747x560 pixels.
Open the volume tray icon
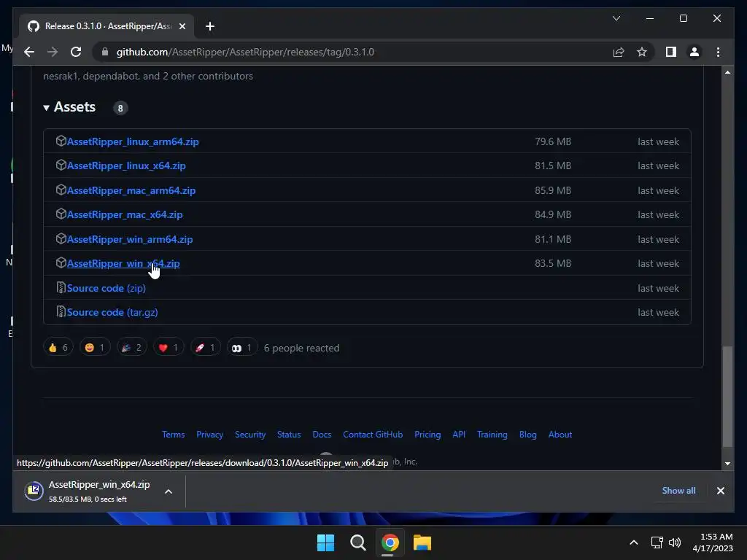(675, 542)
